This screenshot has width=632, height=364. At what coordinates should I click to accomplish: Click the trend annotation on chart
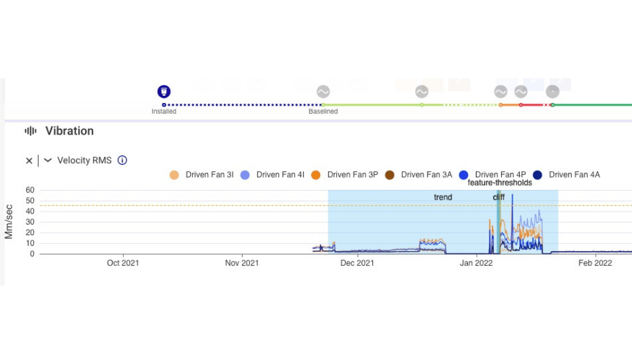click(443, 197)
